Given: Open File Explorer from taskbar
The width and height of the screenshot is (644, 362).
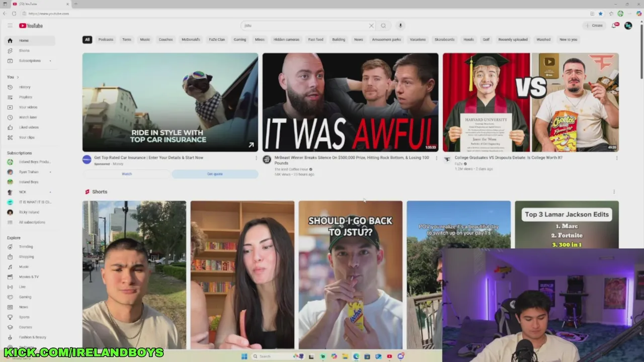Looking at the screenshot, I should pyautogui.click(x=345, y=356).
